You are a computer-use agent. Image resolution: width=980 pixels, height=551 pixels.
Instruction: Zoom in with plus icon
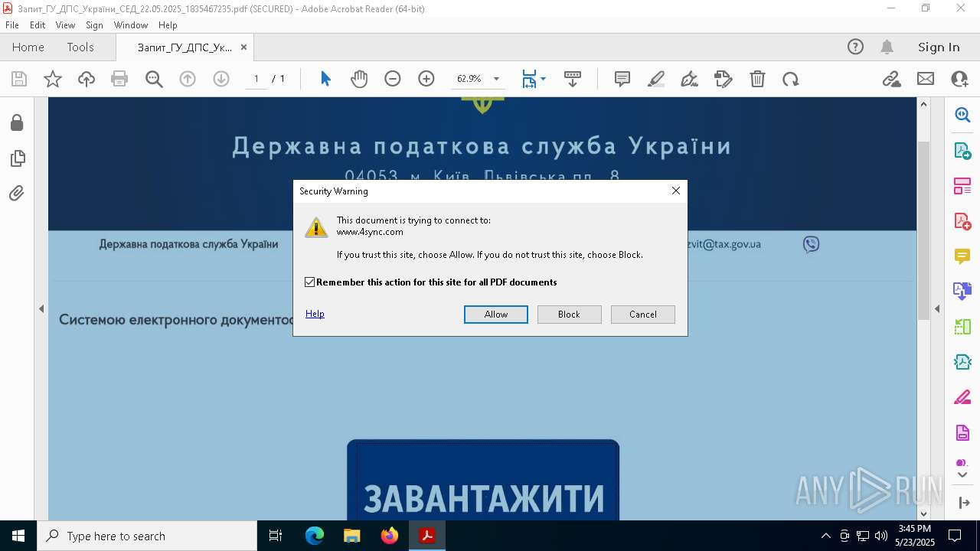426,79
